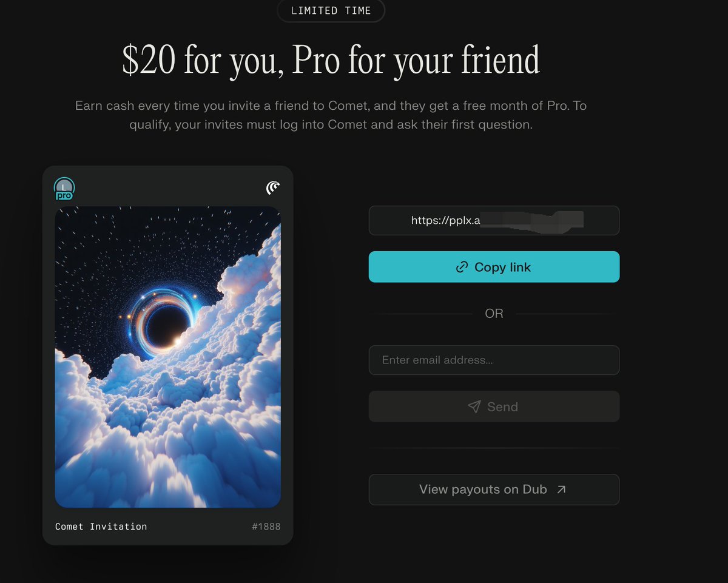Click the chain link icon beside Copy link

point(462,267)
